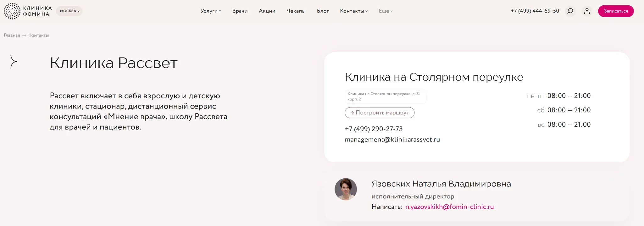Open the user account icon
The height and width of the screenshot is (226, 644).
pos(587,11)
